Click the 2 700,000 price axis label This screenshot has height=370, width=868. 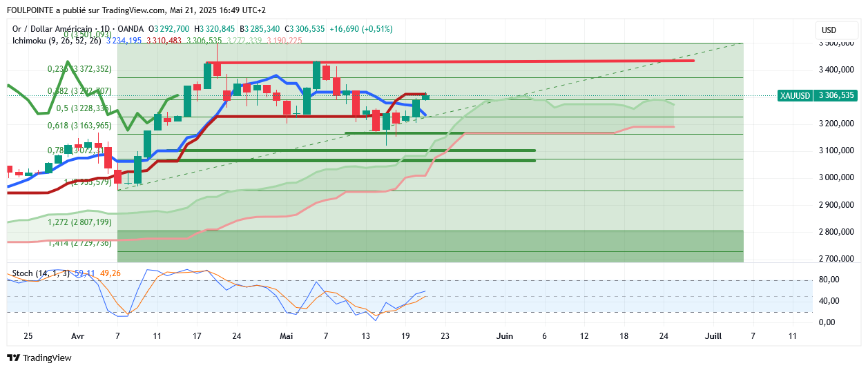[837, 259]
